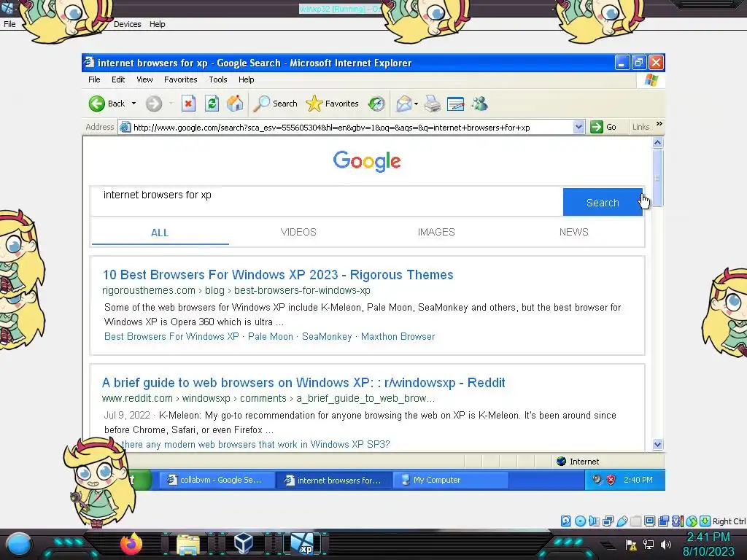Image resolution: width=747 pixels, height=560 pixels.
Task: Open VirtualBox Help menu
Action: [x=158, y=24]
